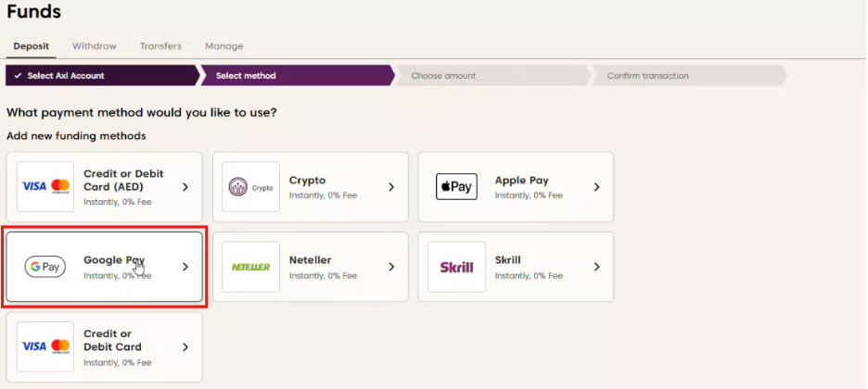Click the Google Pay logo icon
868x389 pixels.
click(x=45, y=267)
